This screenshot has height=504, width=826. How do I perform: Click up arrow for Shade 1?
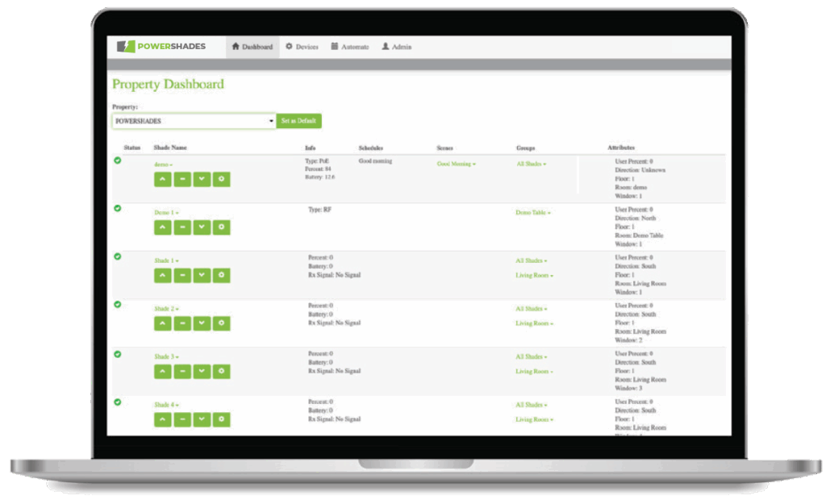click(162, 276)
